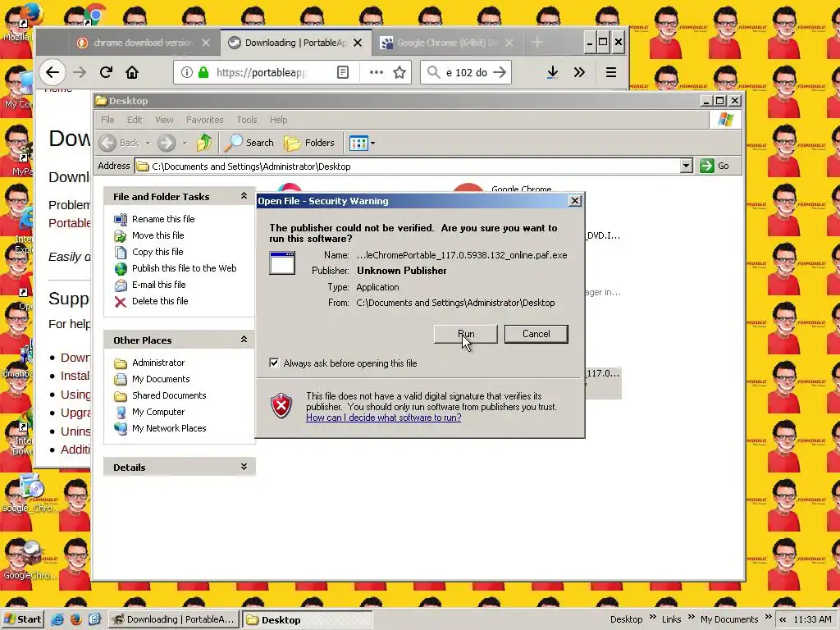The width and height of the screenshot is (840, 630).
Task: Open Explorer Back history dropdown arrow
Action: tap(148, 143)
